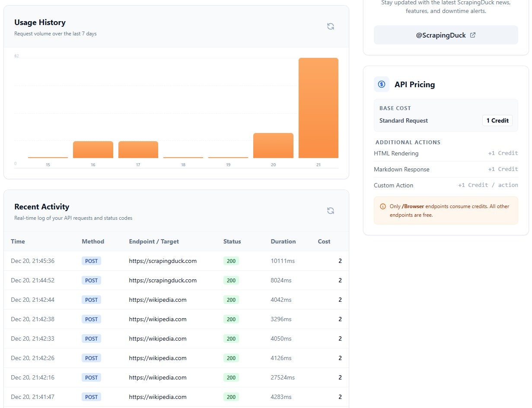This screenshot has width=532, height=408.
Task: Open the @ScrapingDuck social link
Action: [x=446, y=35]
